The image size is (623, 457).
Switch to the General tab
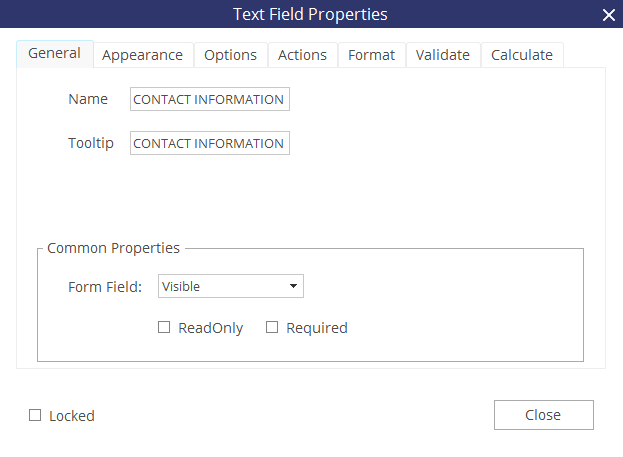pos(54,54)
